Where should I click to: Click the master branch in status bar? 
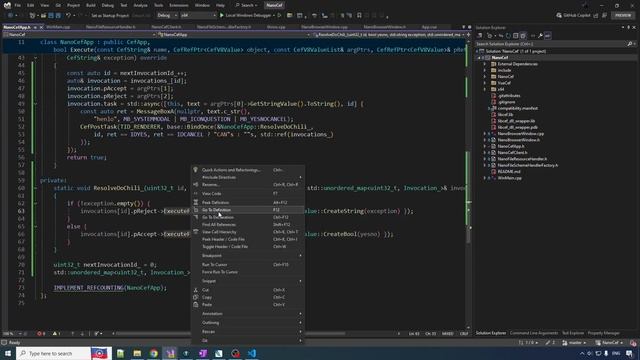coord(574,343)
